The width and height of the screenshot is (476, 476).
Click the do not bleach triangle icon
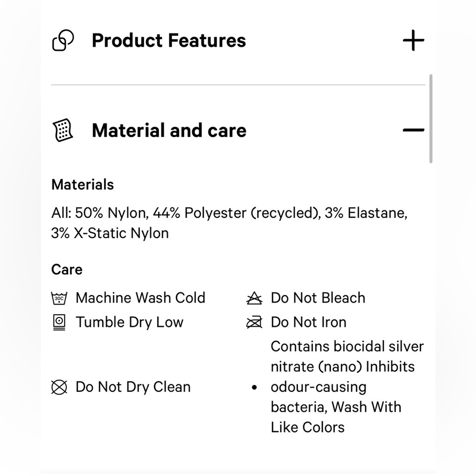tap(254, 298)
